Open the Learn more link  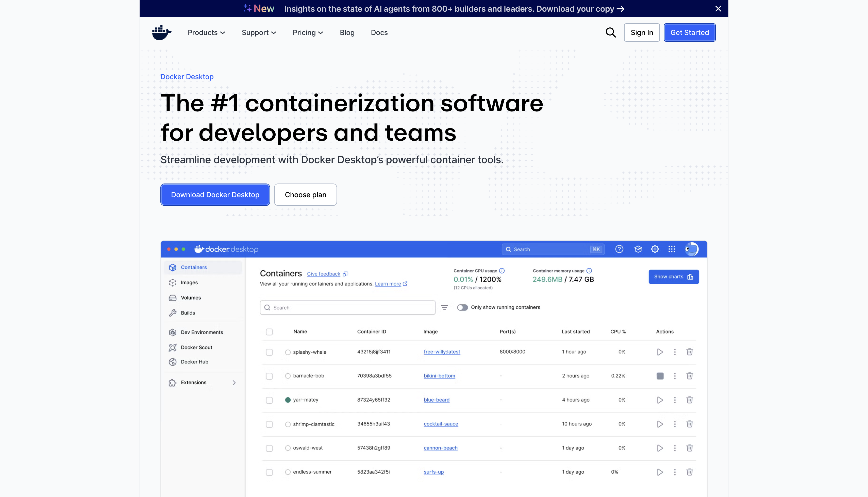pyautogui.click(x=388, y=284)
